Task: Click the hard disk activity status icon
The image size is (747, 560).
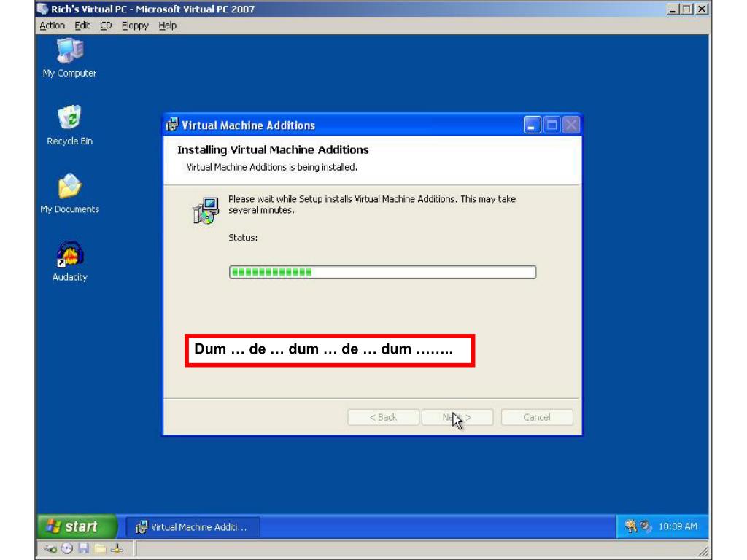Action: coord(50,548)
